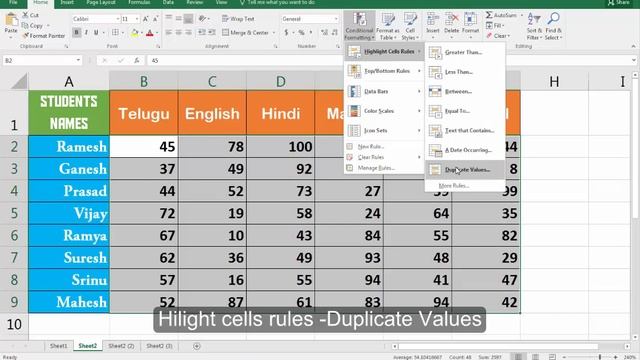640x360 pixels.
Task: Click the Select All corner triangle
Action: [19, 81]
